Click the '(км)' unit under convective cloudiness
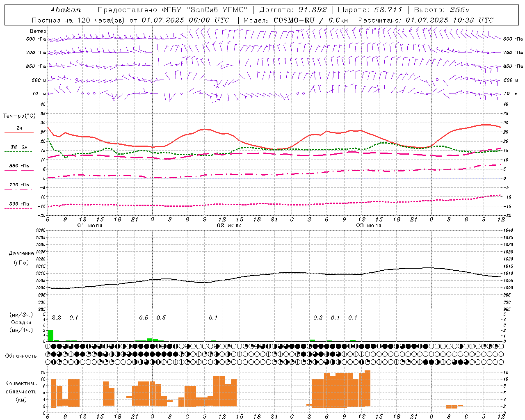Viewport: 525px width, 420px height. tap(21, 399)
